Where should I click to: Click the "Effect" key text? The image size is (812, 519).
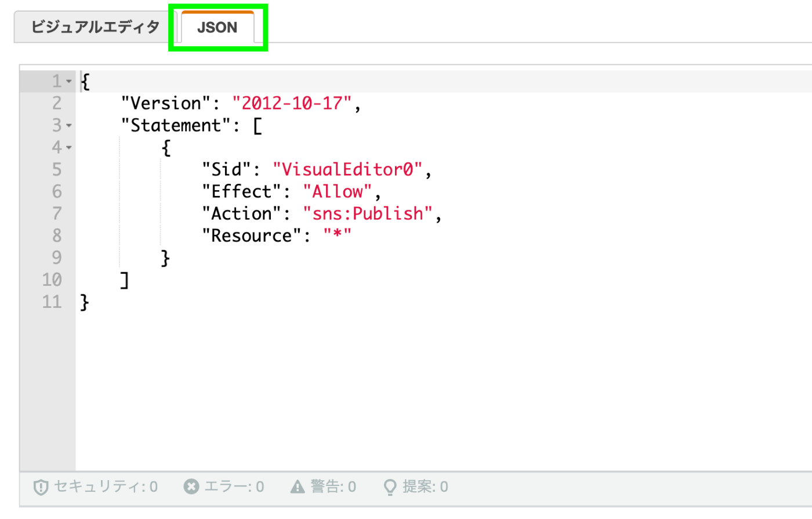click(x=241, y=192)
